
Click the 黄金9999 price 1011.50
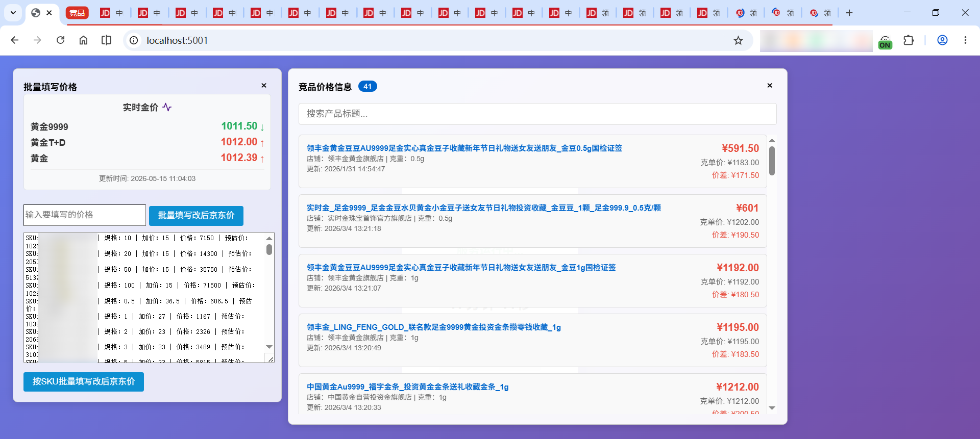pos(239,126)
